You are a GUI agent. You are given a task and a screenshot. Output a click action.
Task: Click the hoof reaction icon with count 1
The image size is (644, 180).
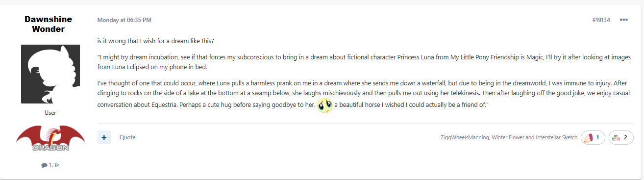(588, 138)
